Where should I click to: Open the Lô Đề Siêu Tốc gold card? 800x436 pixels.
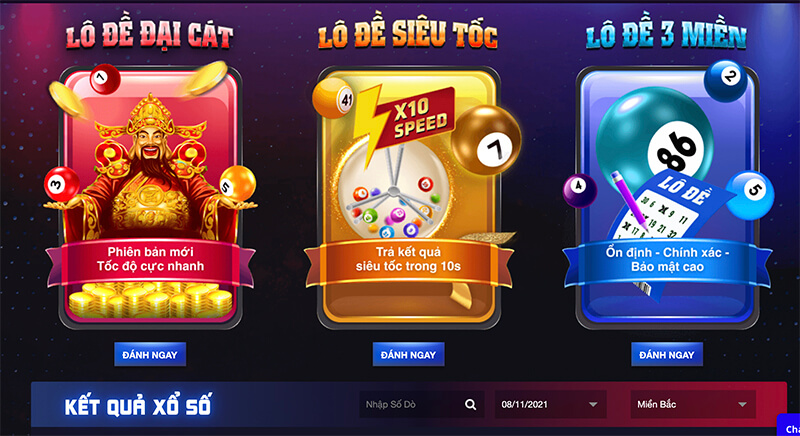coord(408,198)
